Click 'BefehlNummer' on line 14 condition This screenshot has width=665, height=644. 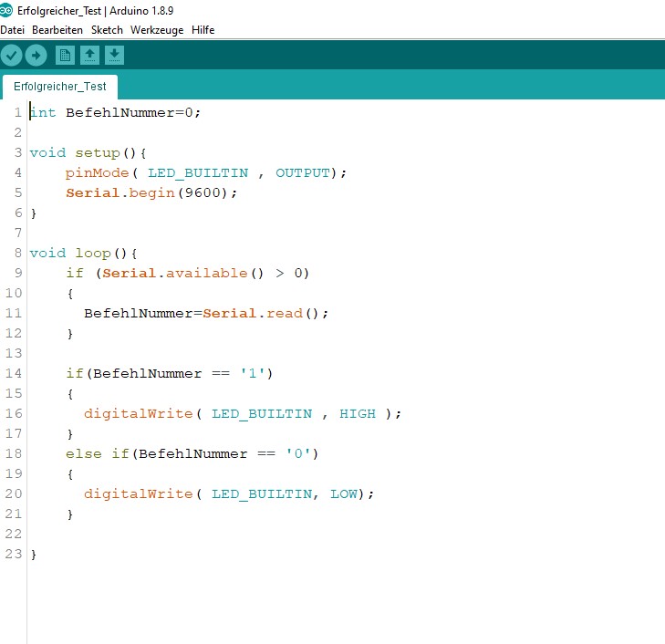pyautogui.click(x=148, y=373)
